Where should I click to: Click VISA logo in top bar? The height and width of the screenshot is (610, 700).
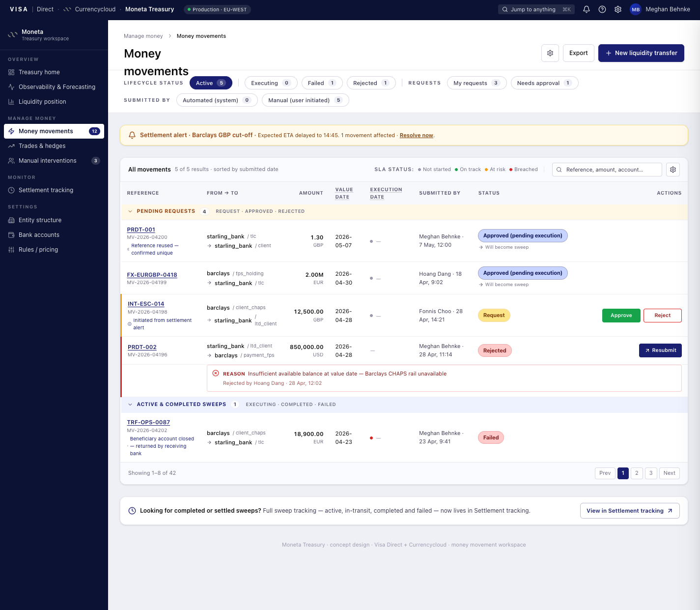[19, 9]
